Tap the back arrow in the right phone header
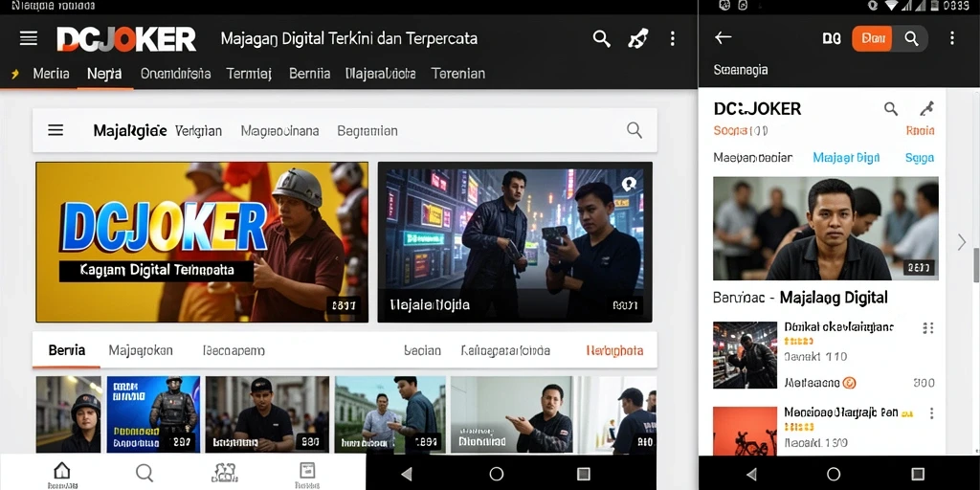This screenshot has width=980, height=490. [724, 37]
